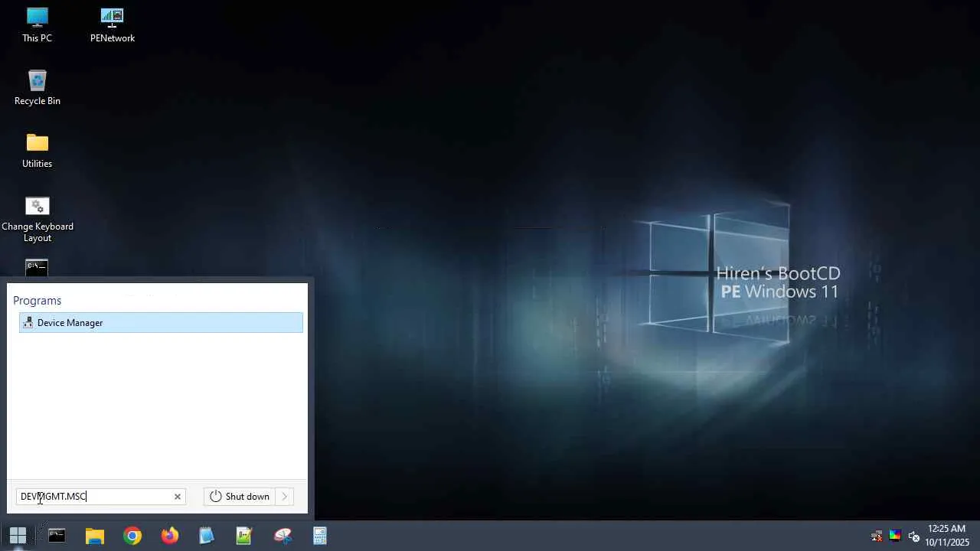Viewport: 980px width, 551px height.
Task: Click the colorful display tray icon
Action: [895, 536]
